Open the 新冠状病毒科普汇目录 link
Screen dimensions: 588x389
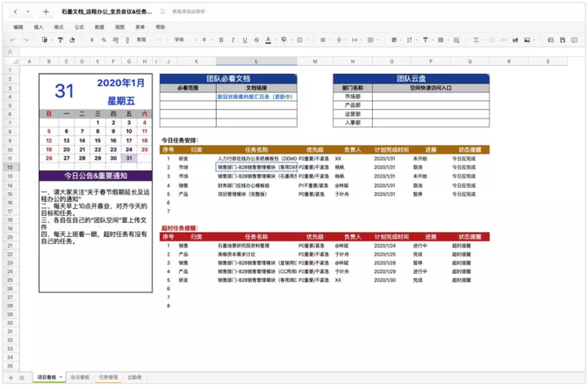pyautogui.click(x=255, y=97)
